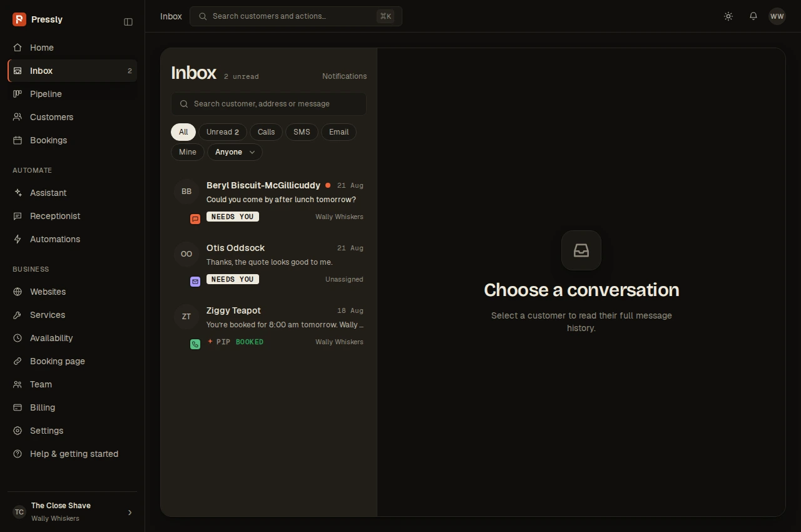Filter inbox by Unread
The image size is (801, 532).
pyautogui.click(x=223, y=132)
